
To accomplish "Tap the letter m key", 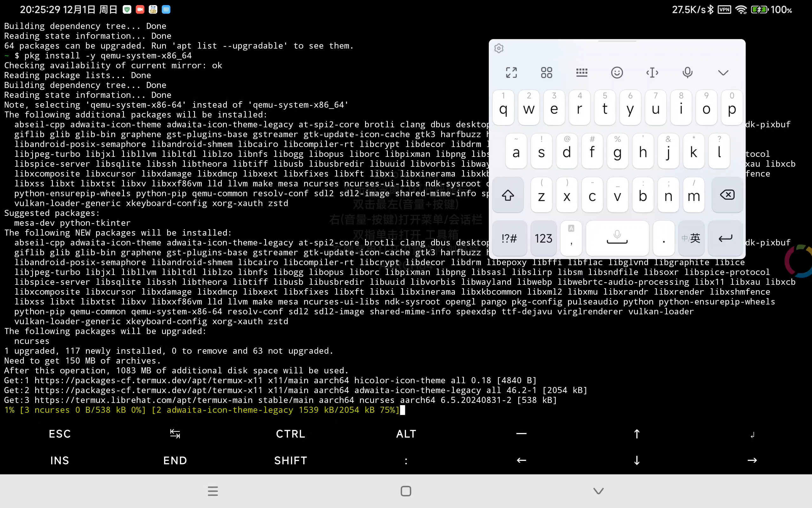I will [694, 195].
